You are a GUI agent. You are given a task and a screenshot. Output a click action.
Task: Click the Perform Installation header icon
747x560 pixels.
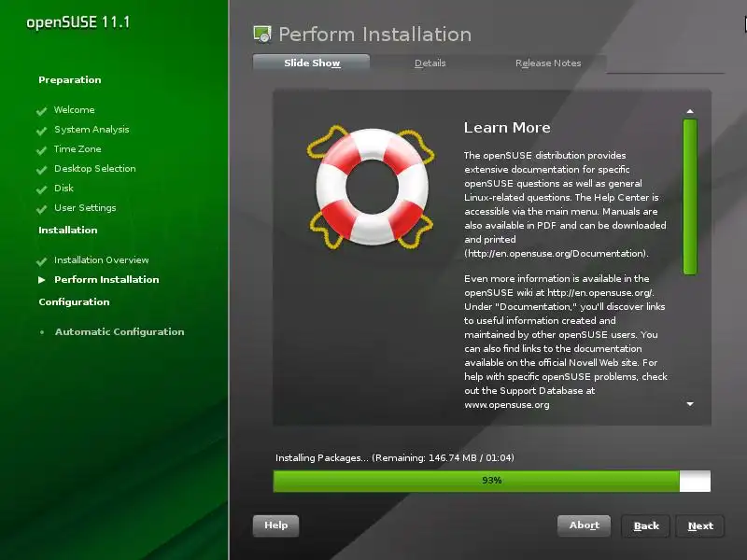(262, 35)
